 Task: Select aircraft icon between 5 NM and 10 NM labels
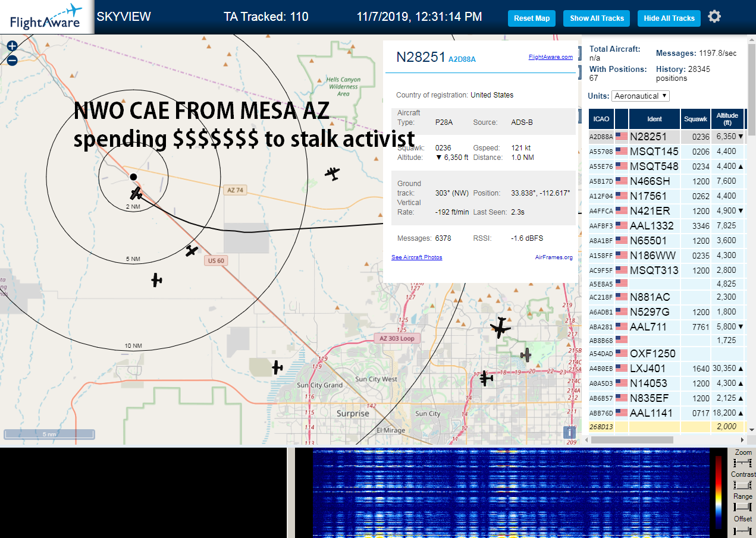pos(156,279)
